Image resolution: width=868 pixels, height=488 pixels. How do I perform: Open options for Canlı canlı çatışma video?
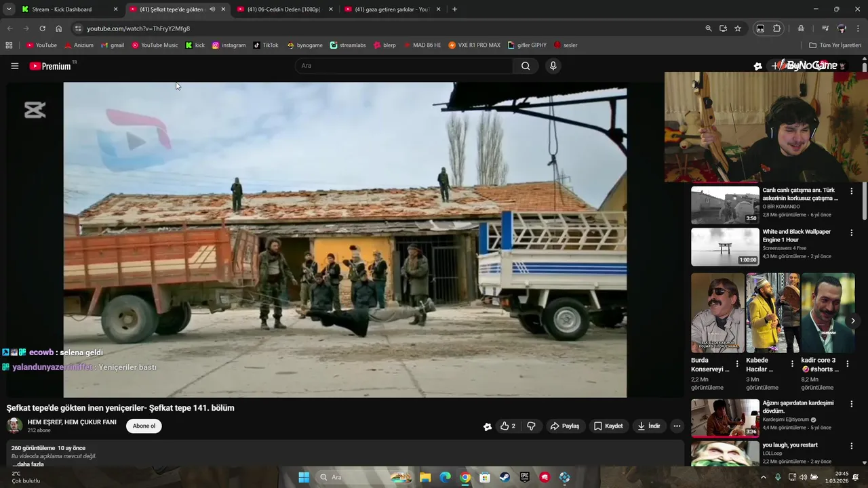point(852,191)
